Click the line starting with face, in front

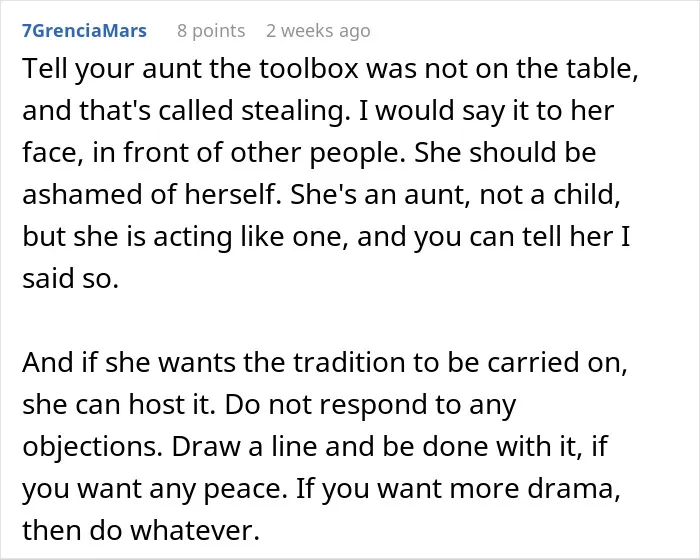tap(309, 153)
